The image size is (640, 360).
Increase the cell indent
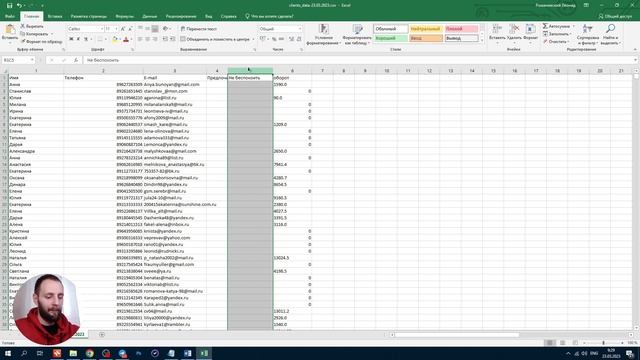tap(172, 39)
